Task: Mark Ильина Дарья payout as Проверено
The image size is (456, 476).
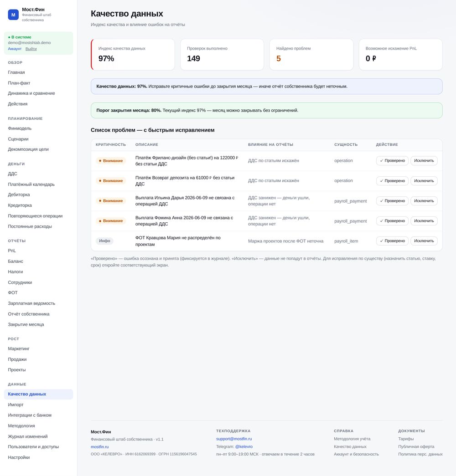Action: pos(392,201)
